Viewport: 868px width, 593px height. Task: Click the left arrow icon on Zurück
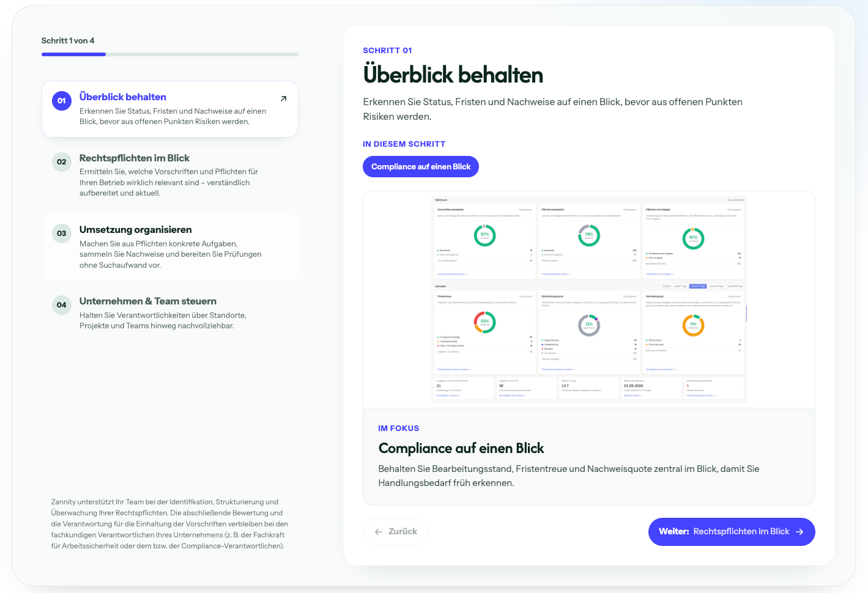[379, 532]
